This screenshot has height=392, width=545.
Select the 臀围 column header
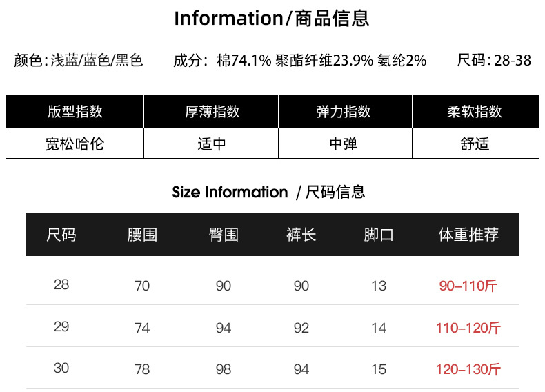(224, 235)
